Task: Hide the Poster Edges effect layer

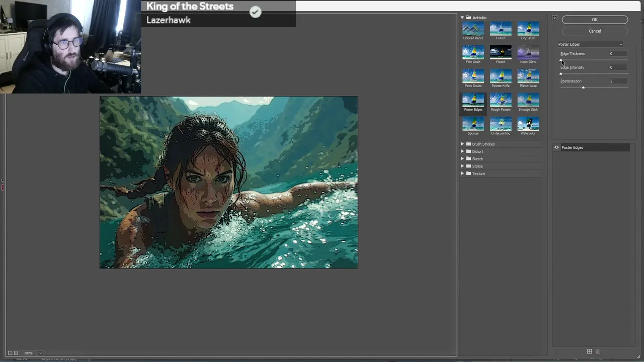Action: point(556,147)
